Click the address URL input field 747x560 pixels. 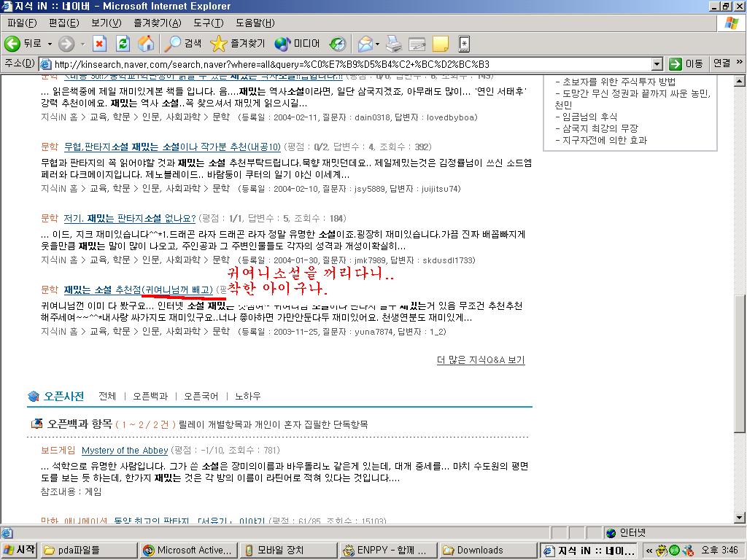click(352, 64)
